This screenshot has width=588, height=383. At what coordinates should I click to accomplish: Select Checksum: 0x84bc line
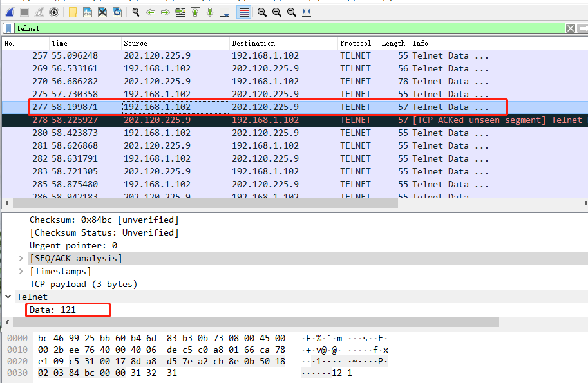(x=104, y=220)
